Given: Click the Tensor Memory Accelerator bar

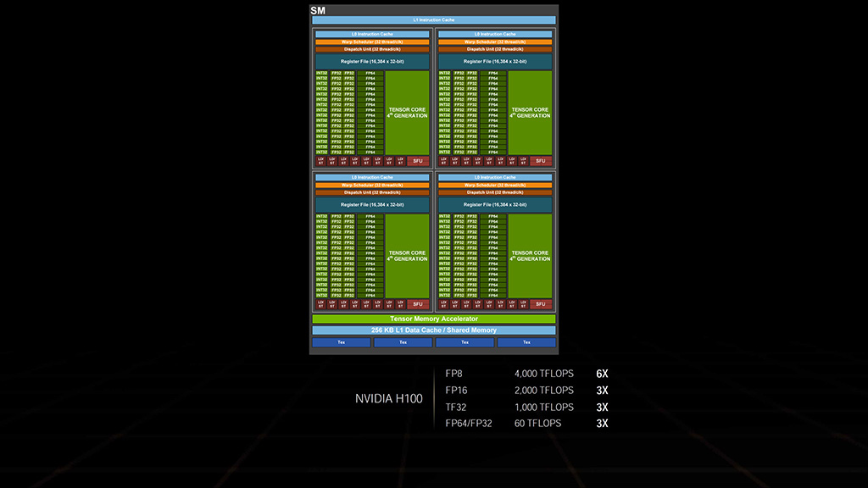Looking at the screenshot, I should [433, 319].
